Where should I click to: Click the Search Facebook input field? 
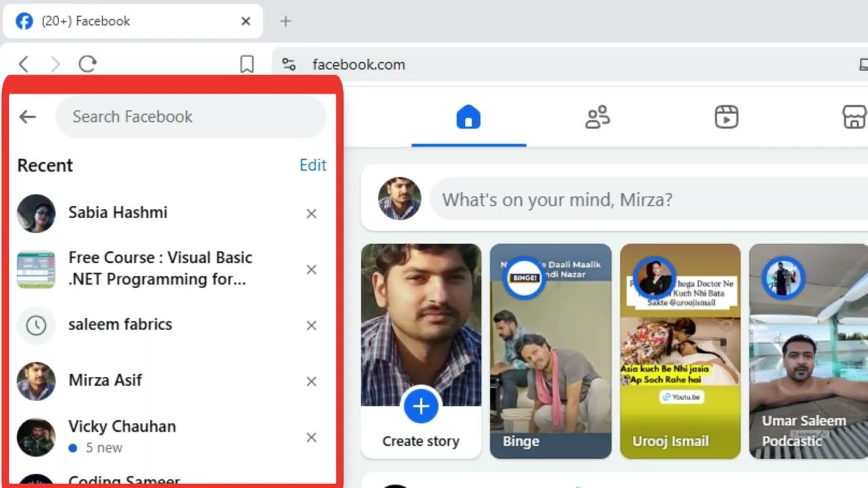click(x=191, y=117)
